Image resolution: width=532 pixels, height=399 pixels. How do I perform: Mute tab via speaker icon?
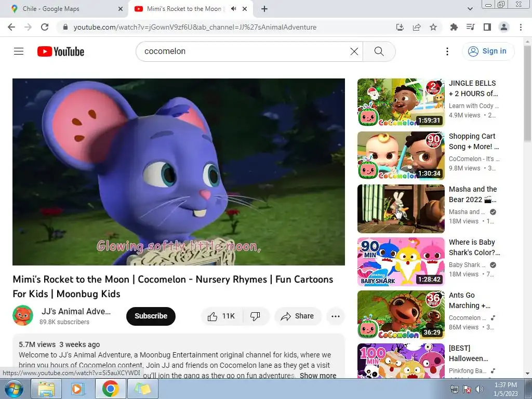233,9
